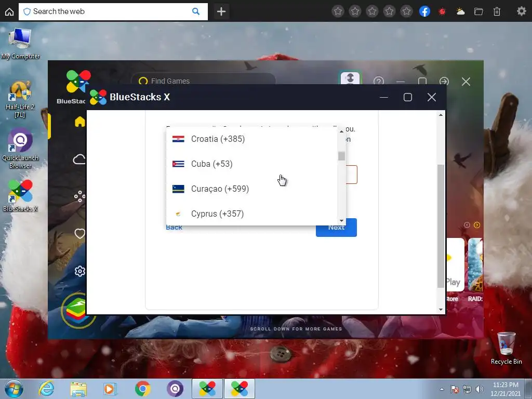Click the first star bookmark icon
Viewport: 532px width, 399px height.
(x=338, y=11)
